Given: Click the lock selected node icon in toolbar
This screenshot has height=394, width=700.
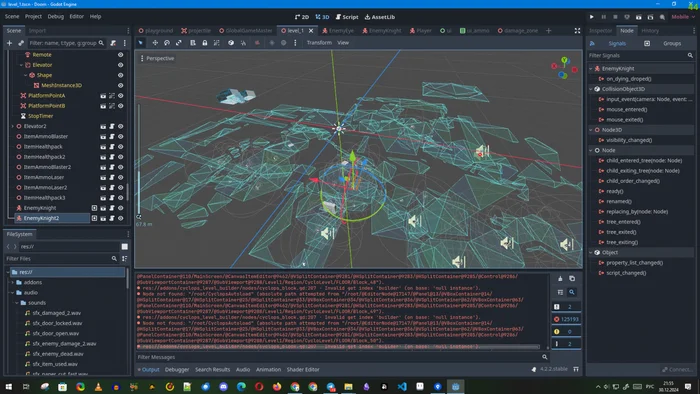Looking at the screenshot, I should [x=204, y=43].
